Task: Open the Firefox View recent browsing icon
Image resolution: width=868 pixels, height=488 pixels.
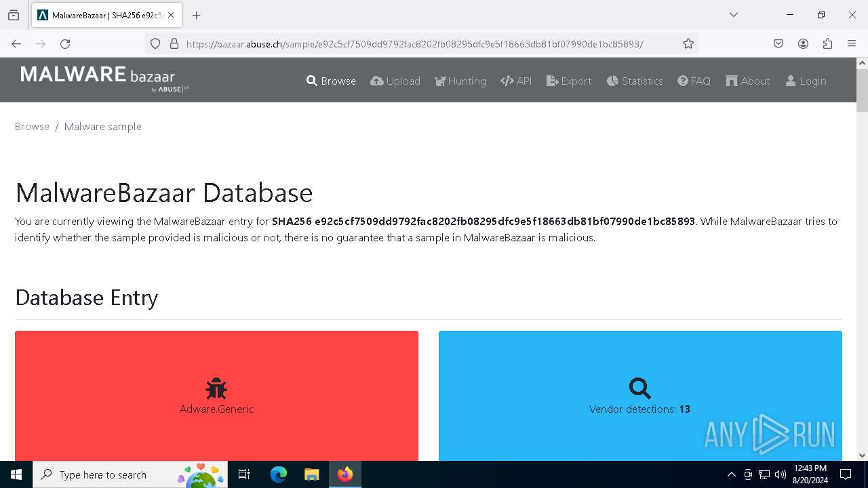Action: tap(14, 15)
